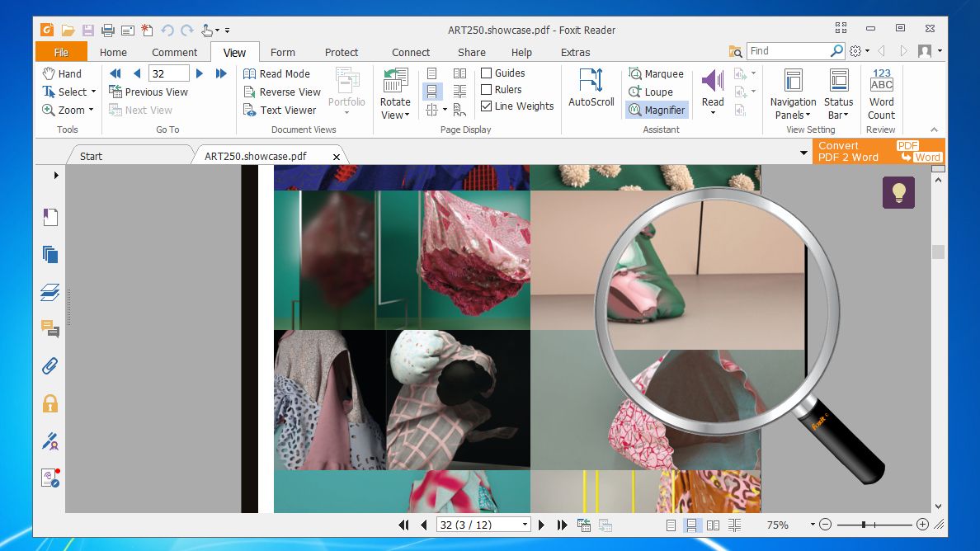Open attachments panel with paperclip icon
The image size is (980, 551).
[x=50, y=366]
